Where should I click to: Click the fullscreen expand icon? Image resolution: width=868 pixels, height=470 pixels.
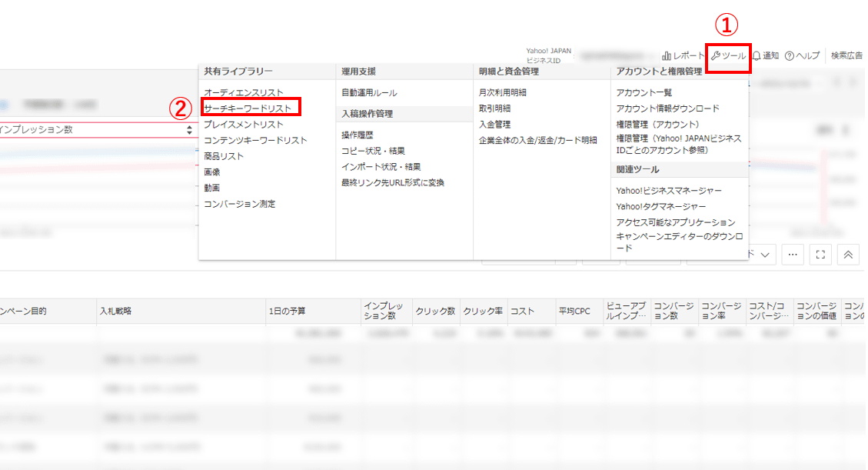820,255
